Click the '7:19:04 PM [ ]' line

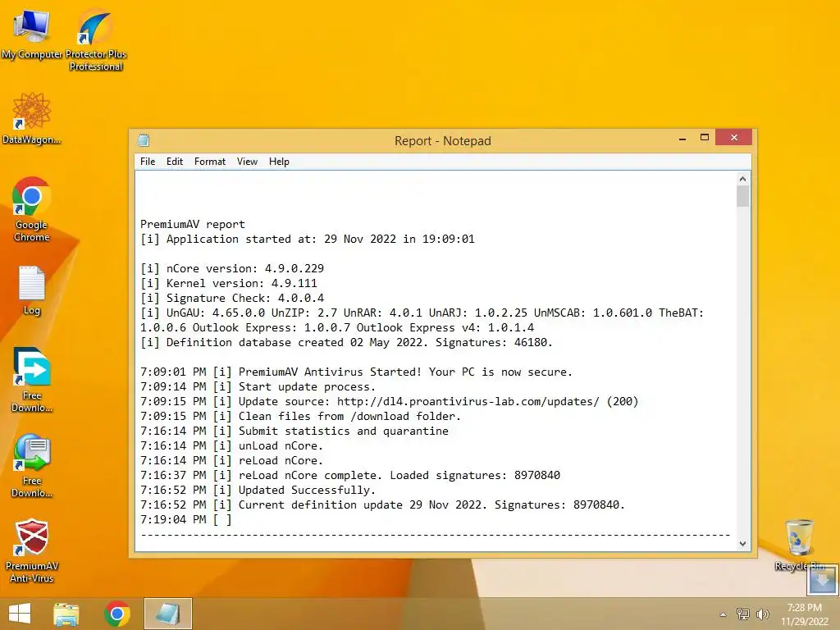pyautogui.click(x=186, y=519)
